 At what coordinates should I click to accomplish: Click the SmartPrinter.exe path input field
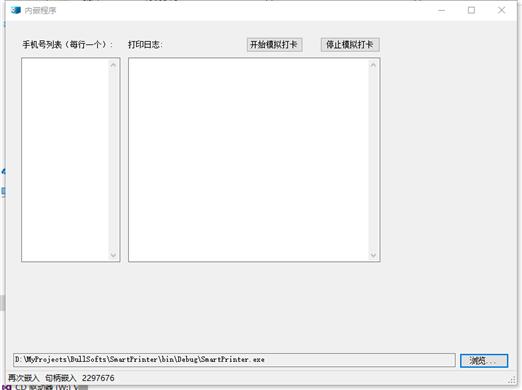pyautogui.click(x=234, y=360)
